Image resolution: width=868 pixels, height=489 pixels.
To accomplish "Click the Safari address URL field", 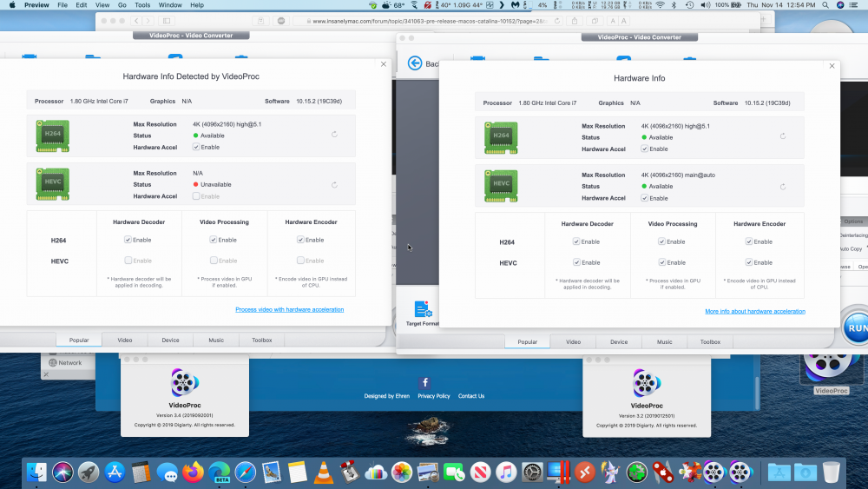I will (x=431, y=21).
